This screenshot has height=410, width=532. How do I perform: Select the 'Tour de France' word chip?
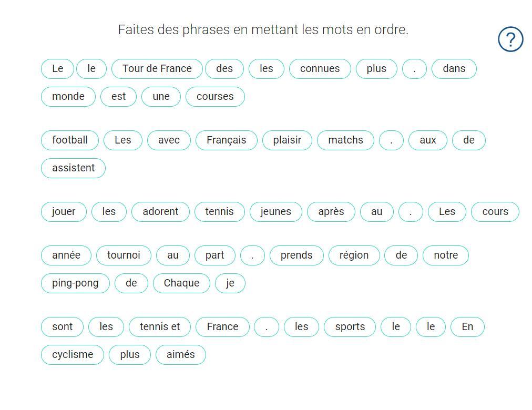157,69
